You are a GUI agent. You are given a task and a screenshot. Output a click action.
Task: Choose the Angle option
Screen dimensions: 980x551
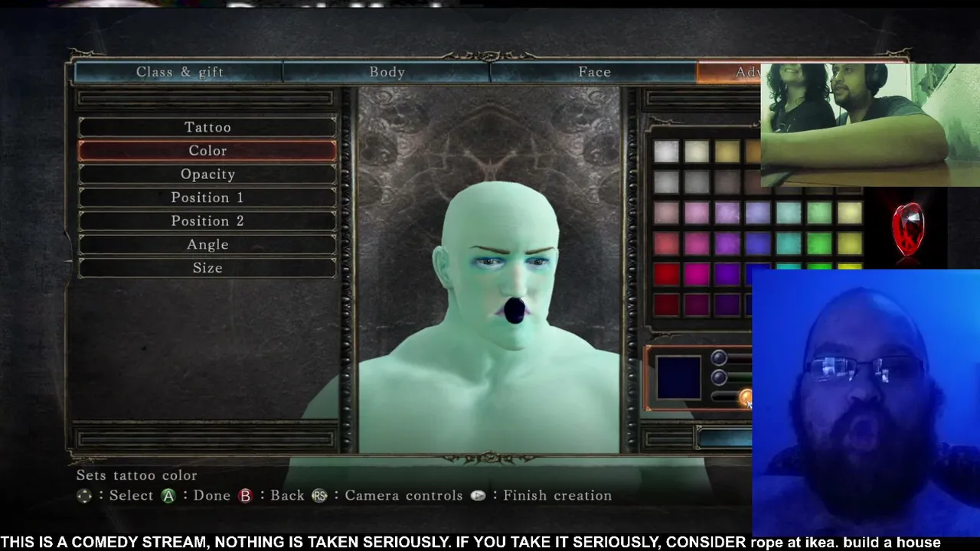click(207, 245)
